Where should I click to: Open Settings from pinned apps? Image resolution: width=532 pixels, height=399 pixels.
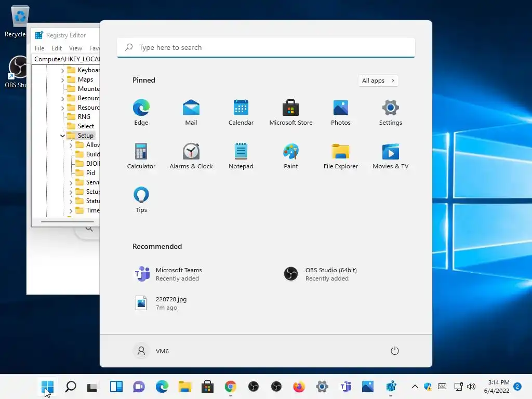tap(391, 112)
